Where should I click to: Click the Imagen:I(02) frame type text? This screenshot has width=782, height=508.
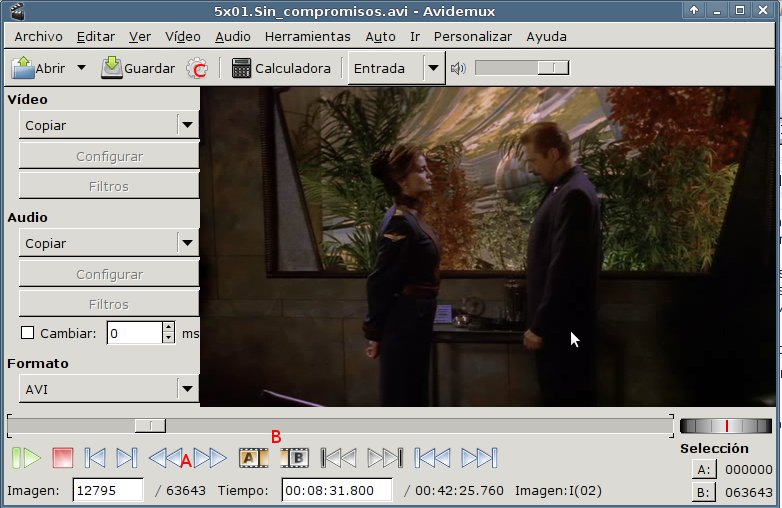pos(558,491)
